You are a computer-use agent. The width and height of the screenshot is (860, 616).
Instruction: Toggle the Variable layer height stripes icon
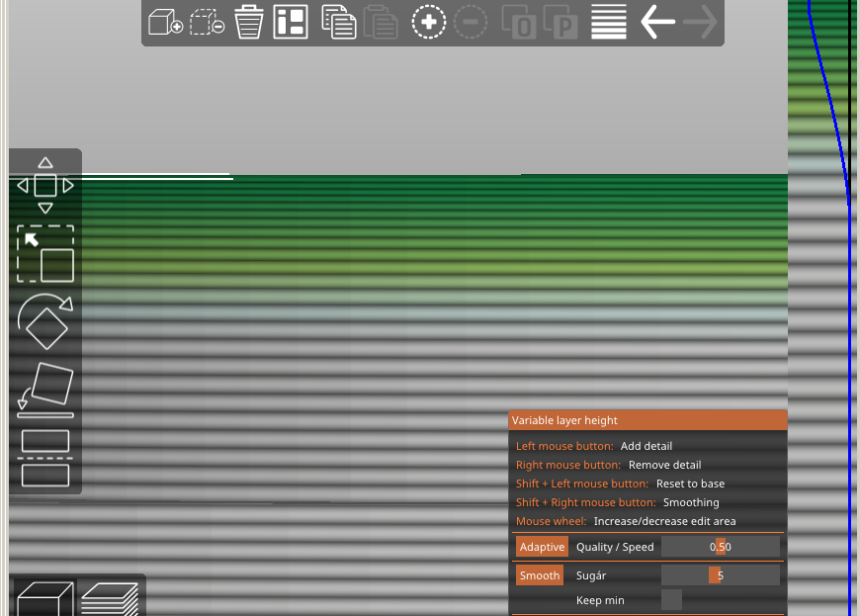609,22
